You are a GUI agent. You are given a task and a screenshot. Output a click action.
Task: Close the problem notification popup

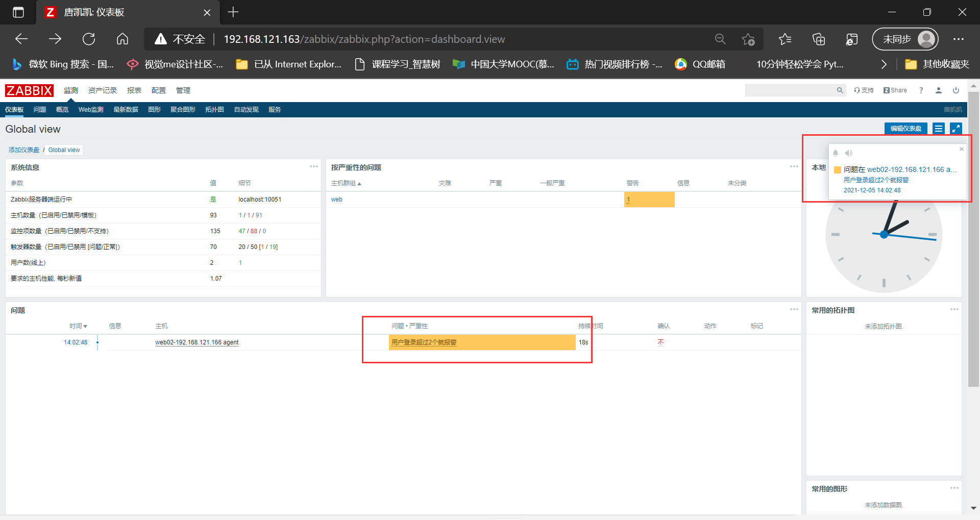tap(962, 149)
